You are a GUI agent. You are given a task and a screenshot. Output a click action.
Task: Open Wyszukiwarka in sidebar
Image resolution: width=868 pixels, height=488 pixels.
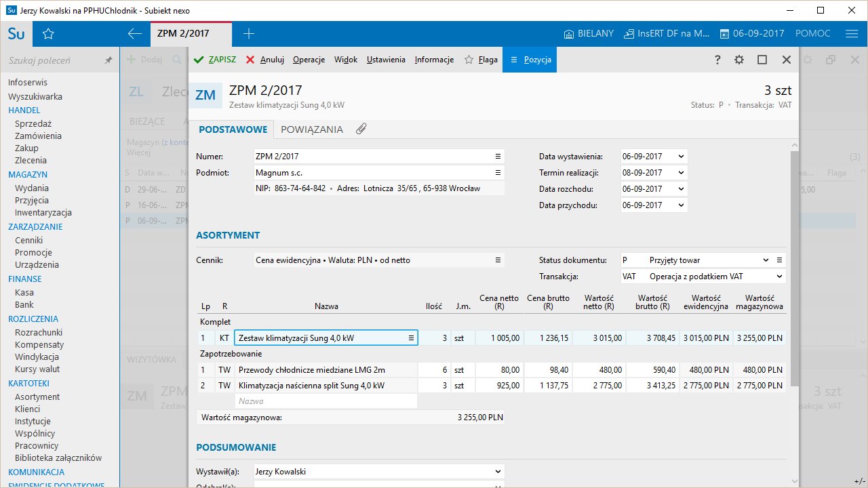(35, 97)
